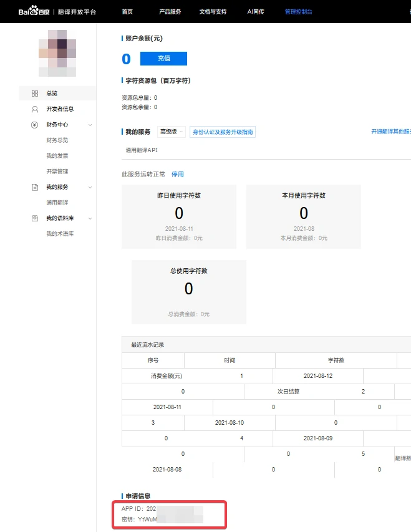This screenshot has width=411, height=532.
Task: Select the 通用翻译API service tab
Action: (142, 150)
